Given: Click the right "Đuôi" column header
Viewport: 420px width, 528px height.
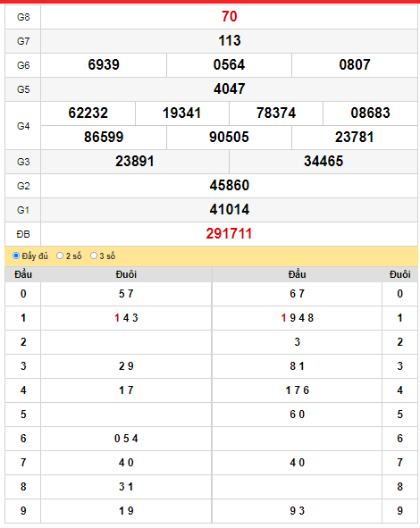Looking at the screenshot, I should coord(399,274).
